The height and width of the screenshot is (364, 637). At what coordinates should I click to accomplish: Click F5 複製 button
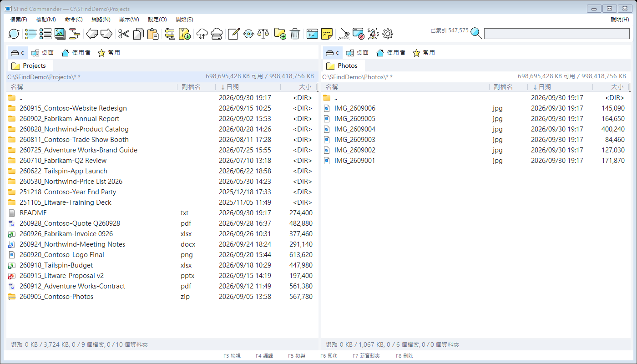[297, 356]
